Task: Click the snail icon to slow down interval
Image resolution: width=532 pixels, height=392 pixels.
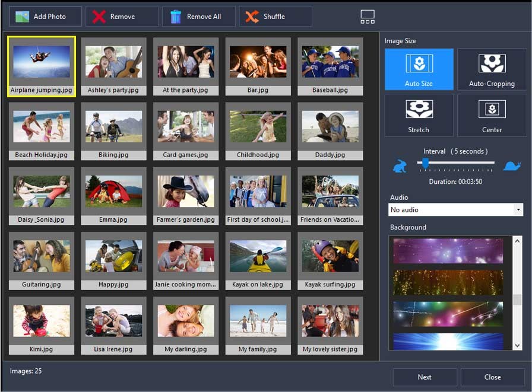Action: pos(512,166)
